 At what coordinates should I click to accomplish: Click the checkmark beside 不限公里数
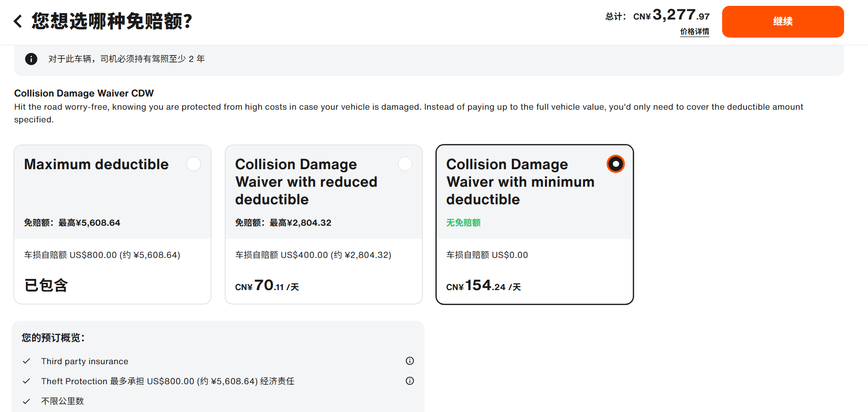click(x=27, y=401)
